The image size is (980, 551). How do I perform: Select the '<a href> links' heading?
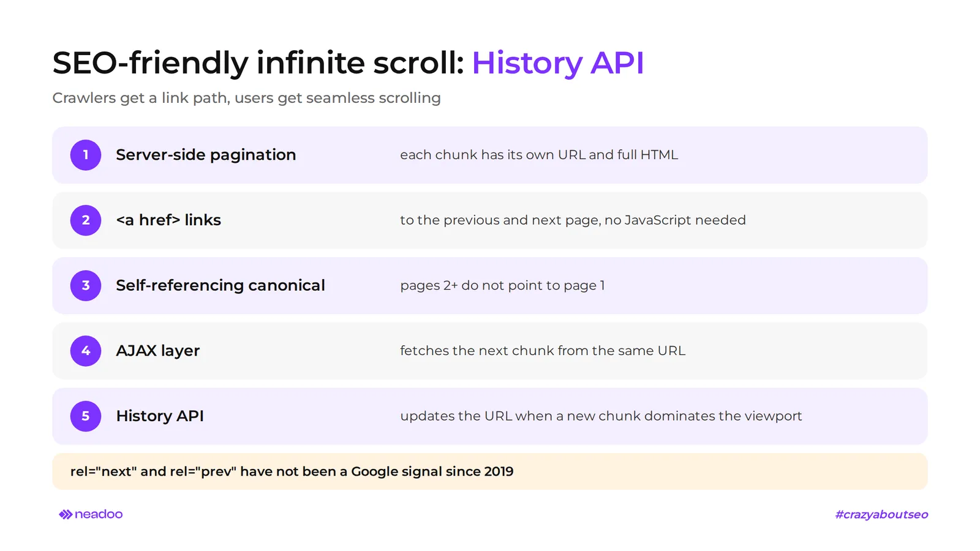[x=168, y=220]
